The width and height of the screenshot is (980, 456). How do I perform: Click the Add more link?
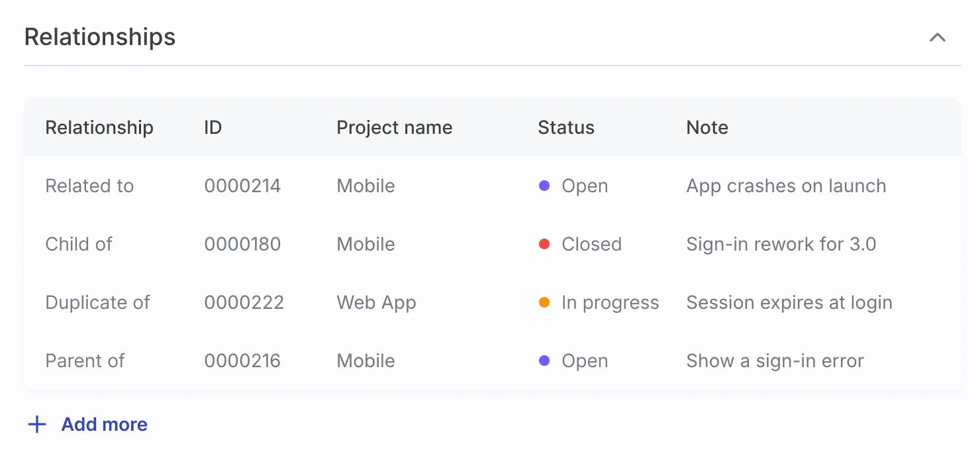click(105, 424)
